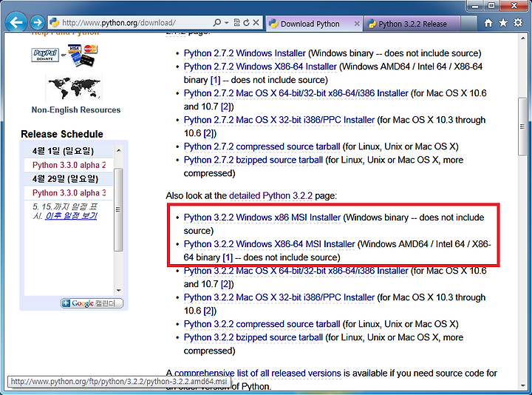532x395 pixels.
Task: Click the Google Calendar add button
Action: (x=92, y=303)
